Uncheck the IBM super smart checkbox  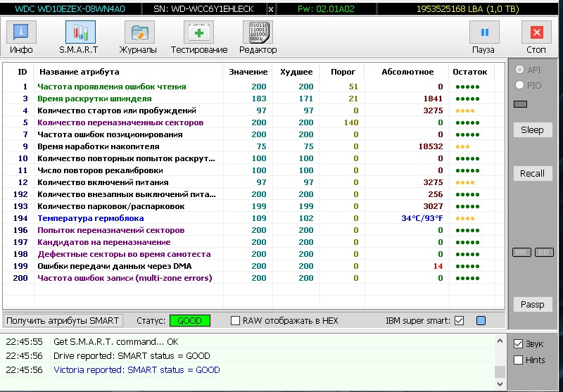pyautogui.click(x=460, y=321)
